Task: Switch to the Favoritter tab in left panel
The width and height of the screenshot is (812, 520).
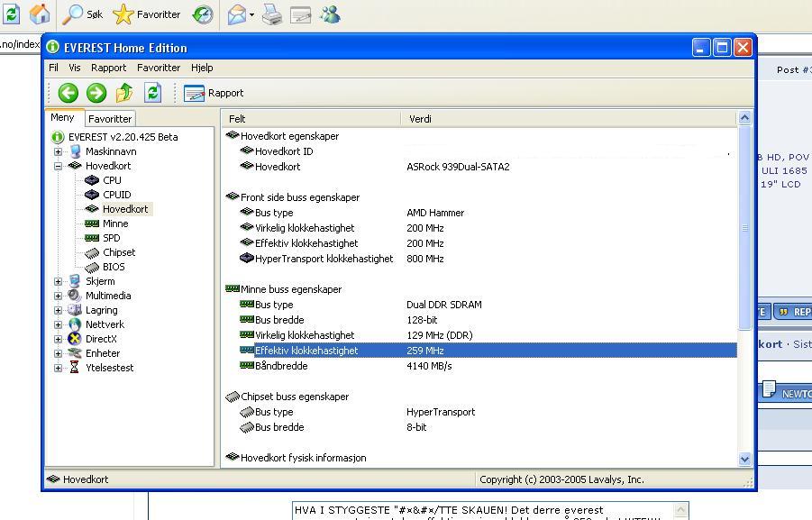Action: (110, 119)
